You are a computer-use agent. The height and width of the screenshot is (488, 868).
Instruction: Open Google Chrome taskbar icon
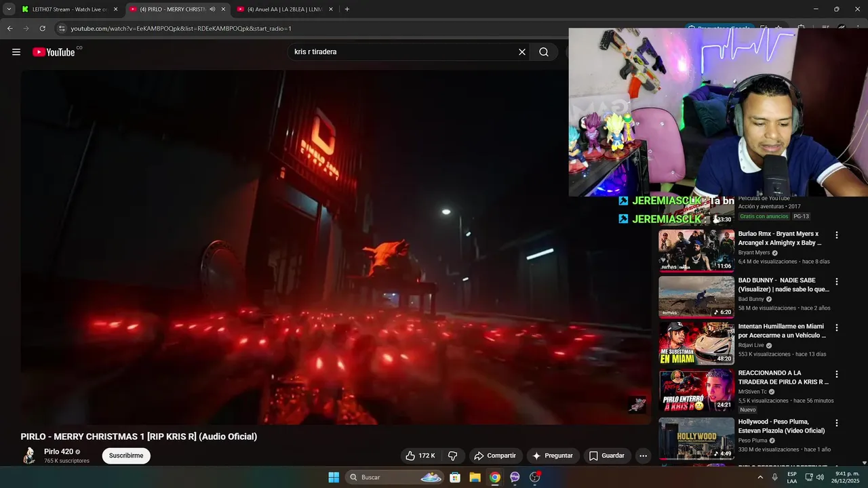click(x=495, y=477)
